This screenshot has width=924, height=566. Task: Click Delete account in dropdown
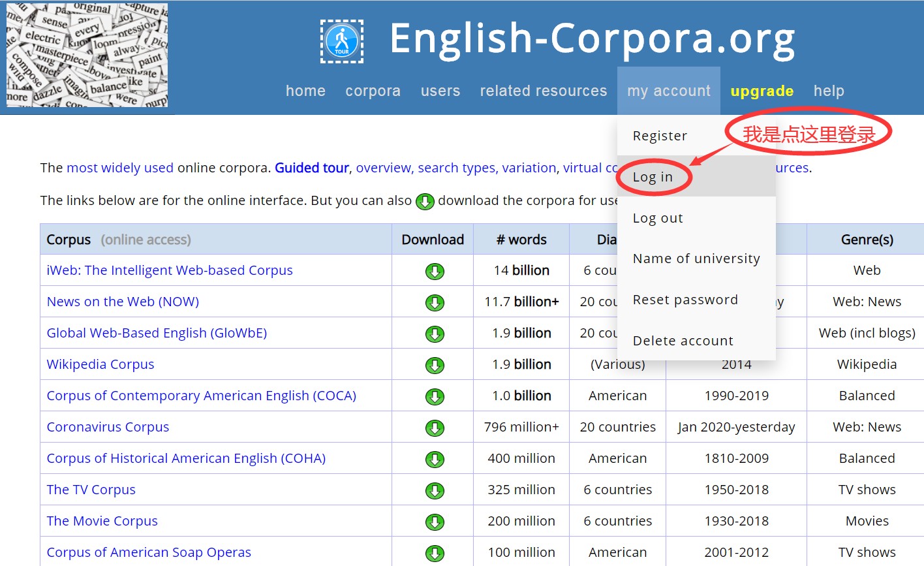(x=683, y=341)
